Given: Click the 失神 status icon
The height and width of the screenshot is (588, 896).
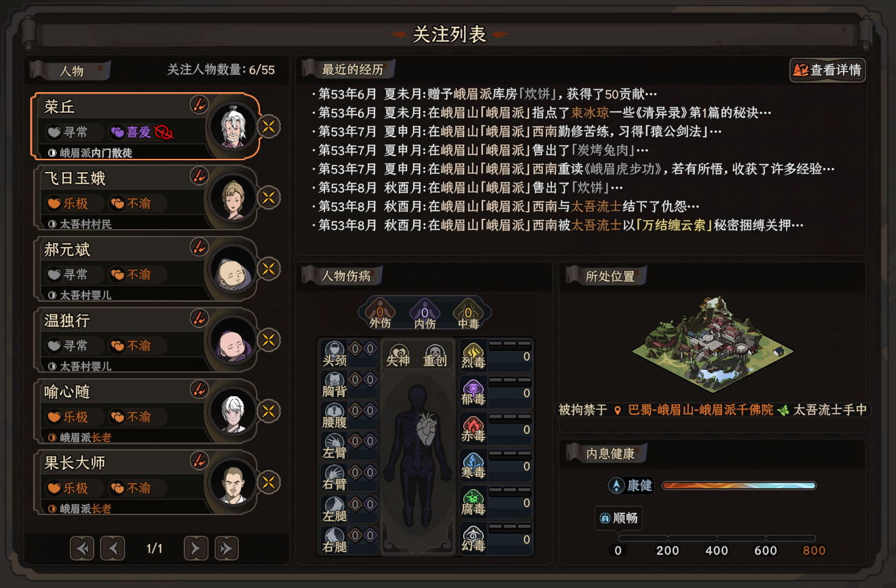Looking at the screenshot, I should (x=398, y=354).
